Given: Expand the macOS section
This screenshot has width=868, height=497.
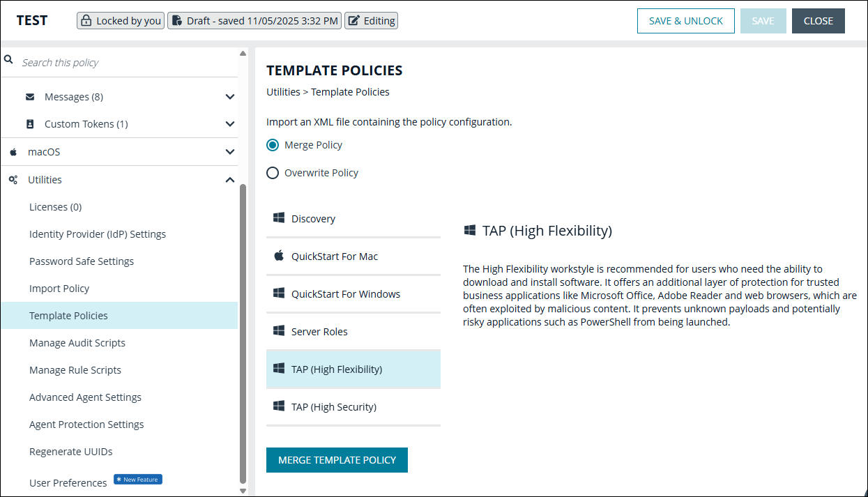Looking at the screenshot, I should click(x=230, y=151).
